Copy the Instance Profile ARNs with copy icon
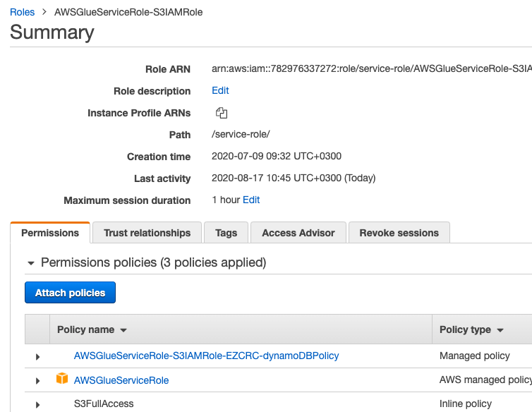Viewport: 532px width, 412px height. [222, 113]
